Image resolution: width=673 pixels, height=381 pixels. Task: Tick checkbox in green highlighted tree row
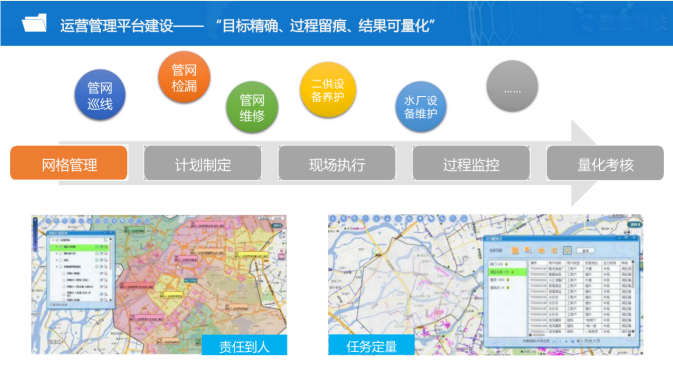coord(61,247)
